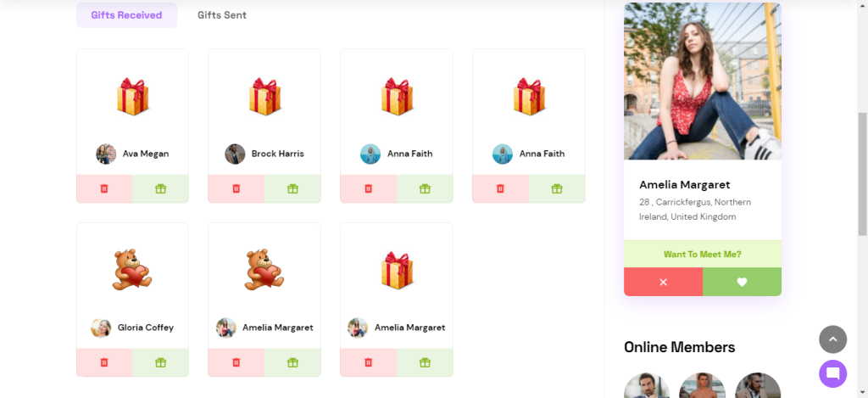The height and width of the screenshot is (398, 868).
Task: Reject Amelia Margaret with the X button
Action: pyautogui.click(x=663, y=282)
